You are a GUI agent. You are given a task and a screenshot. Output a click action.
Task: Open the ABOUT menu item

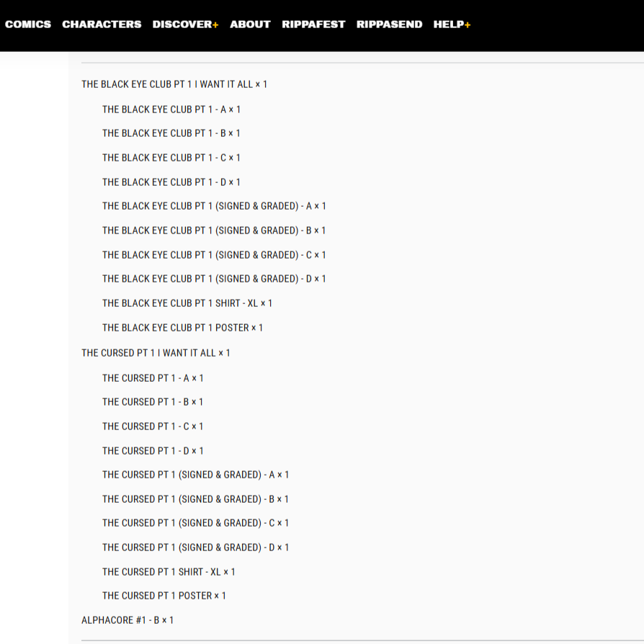[x=250, y=24]
